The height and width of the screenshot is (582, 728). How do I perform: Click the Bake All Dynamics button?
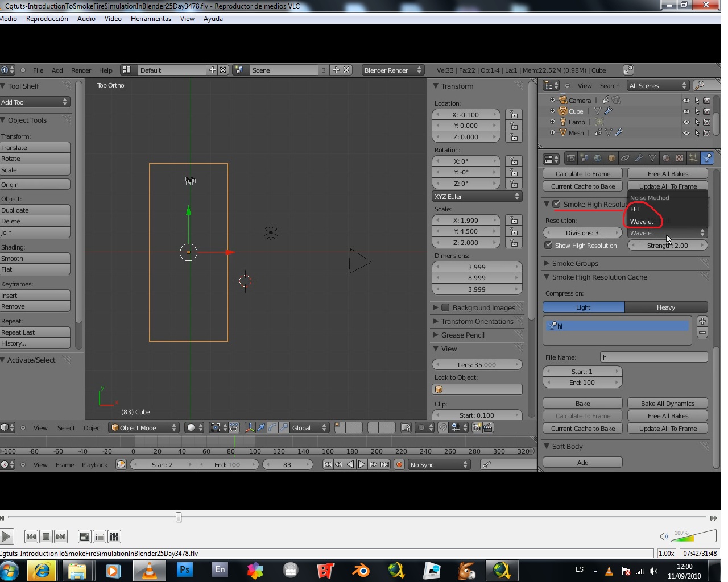[x=668, y=404]
